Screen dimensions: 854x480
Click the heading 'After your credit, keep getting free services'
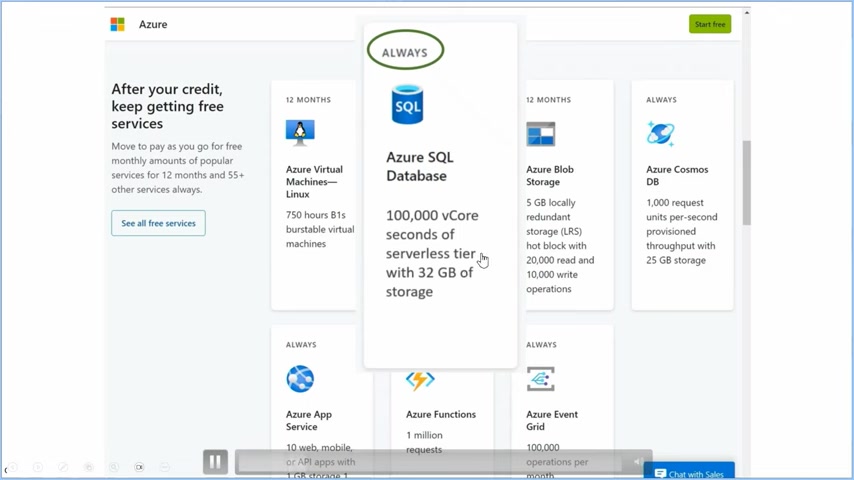[167, 106]
